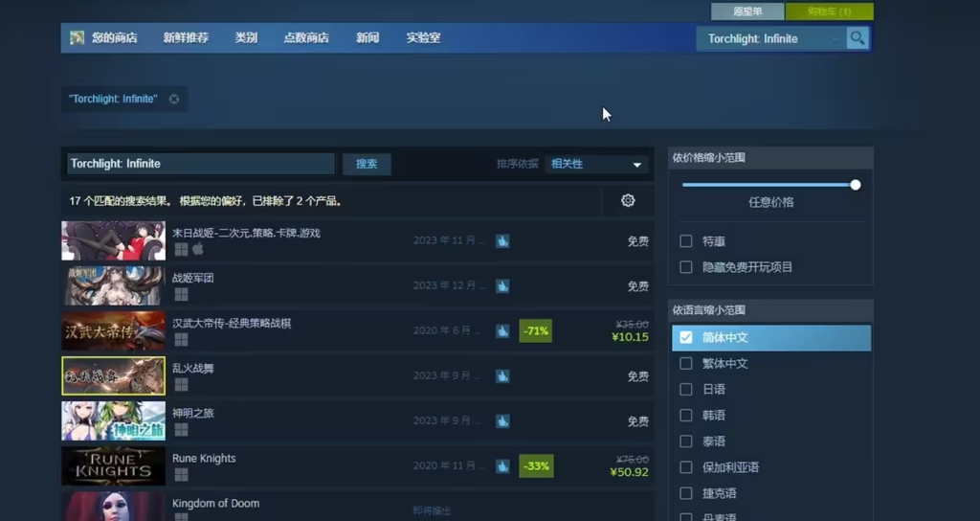Remove the "Torchlight: Infinite" search tag

click(174, 99)
